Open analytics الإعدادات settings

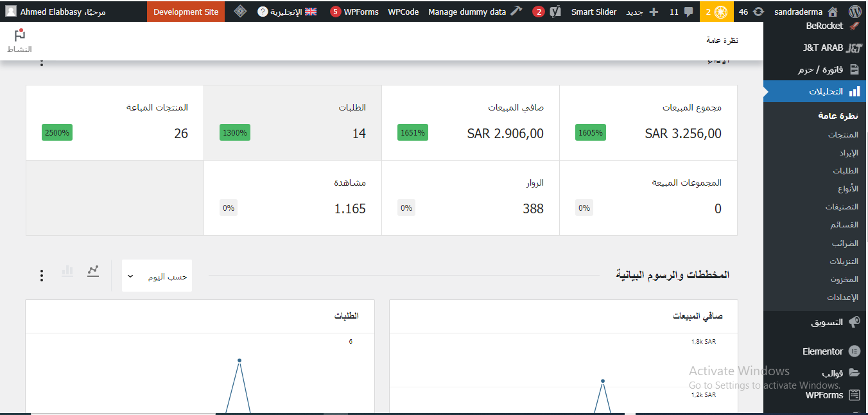tap(842, 297)
